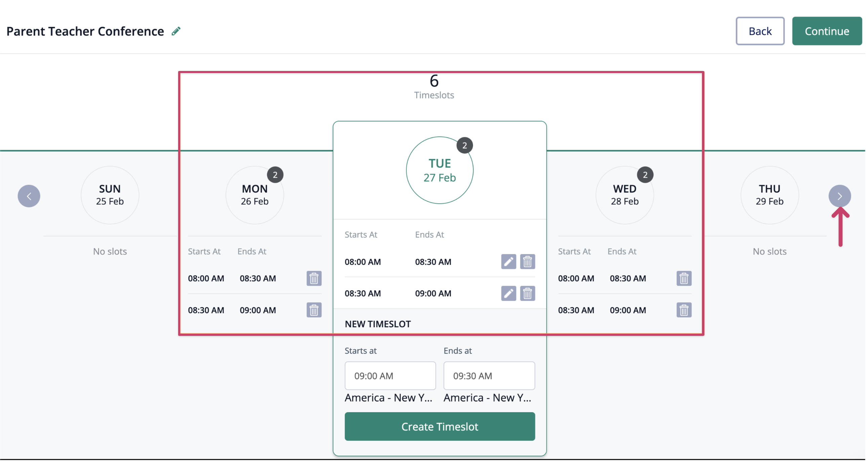
Task: Select the WED 28 Feb day circle
Action: click(624, 195)
